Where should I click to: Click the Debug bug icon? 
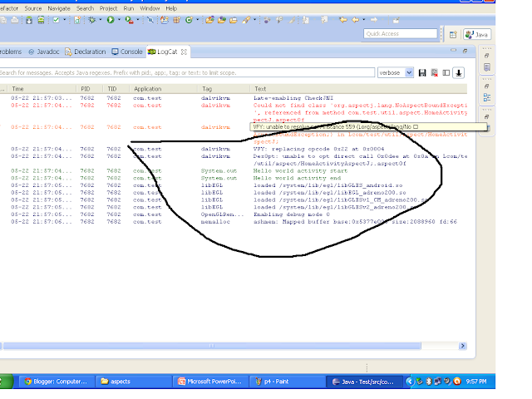(x=92, y=20)
